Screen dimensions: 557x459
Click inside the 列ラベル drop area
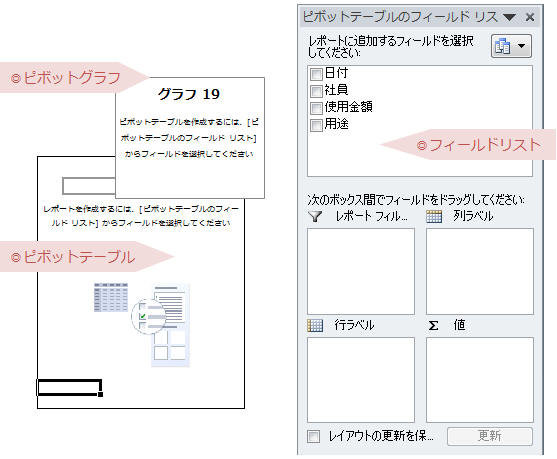[x=480, y=271]
